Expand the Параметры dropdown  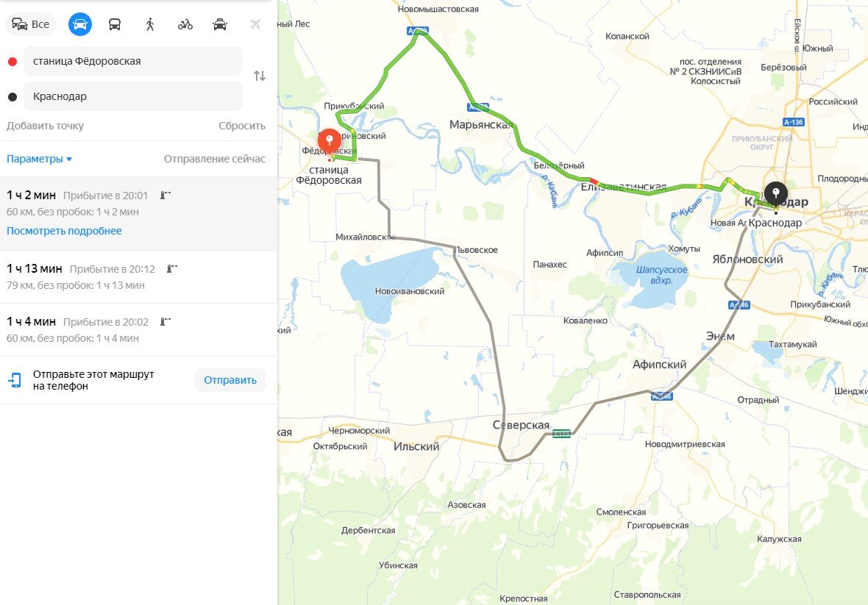pos(39,160)
